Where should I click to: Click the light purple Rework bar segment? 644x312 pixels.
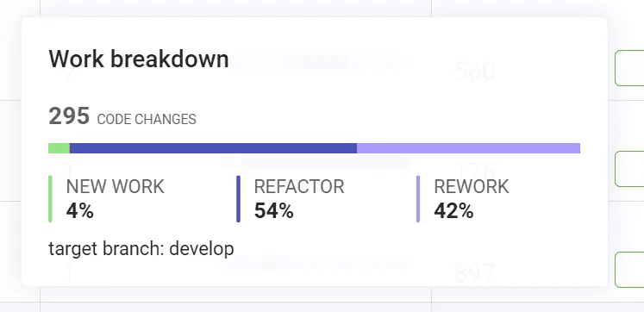point(469,148)
